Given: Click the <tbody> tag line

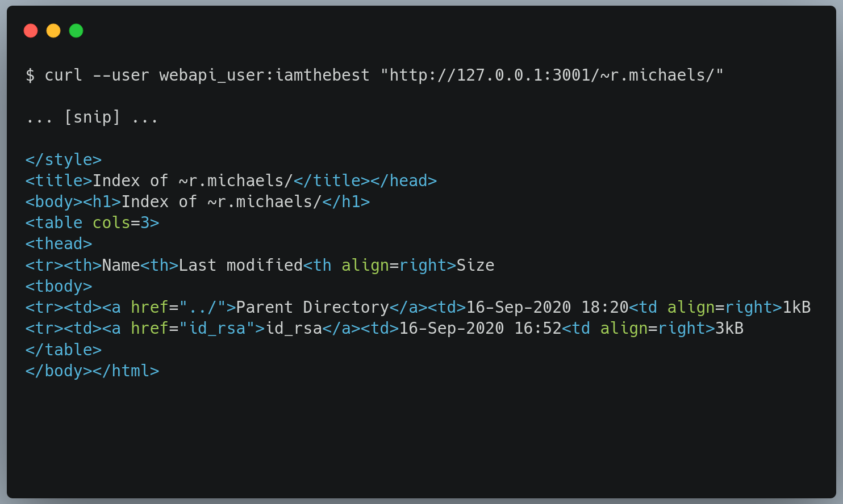Looking at the screenshot, I should [x=59, y=287].
